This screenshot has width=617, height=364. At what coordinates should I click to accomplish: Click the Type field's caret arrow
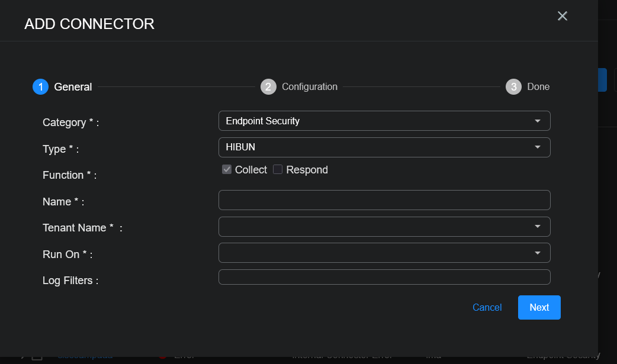tap(537, 147)
